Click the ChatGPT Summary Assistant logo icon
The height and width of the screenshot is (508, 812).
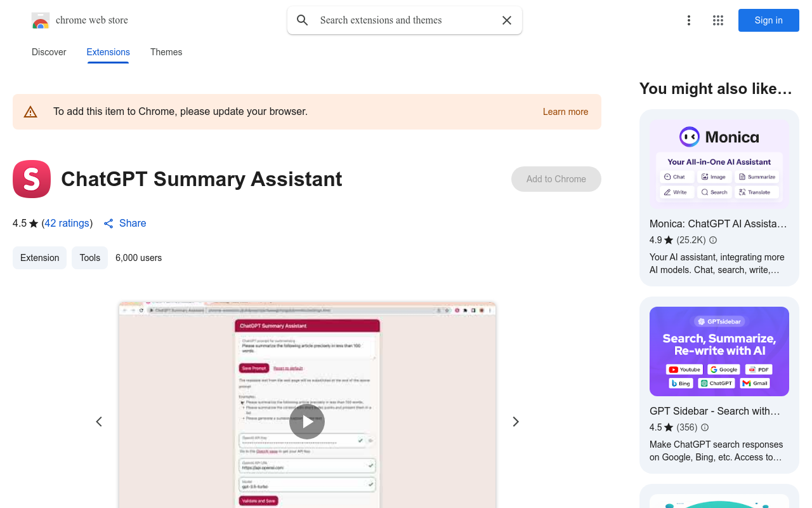click(x=32, y=179)
